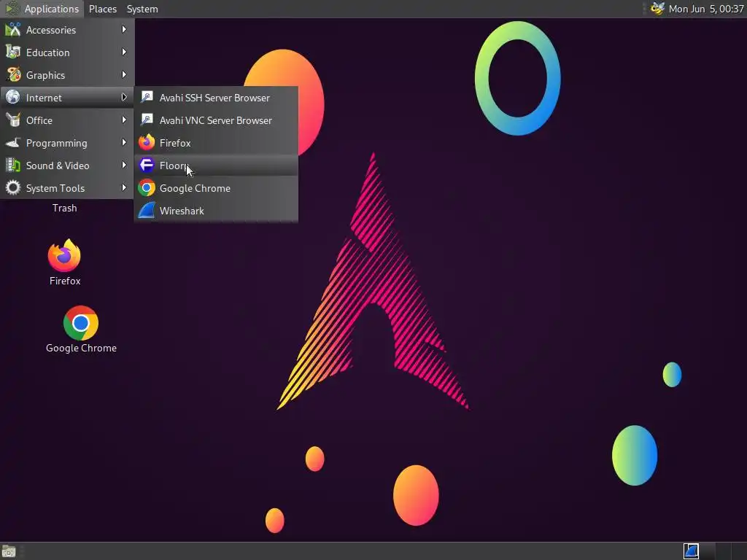Select Office menu label

(39, 120)
